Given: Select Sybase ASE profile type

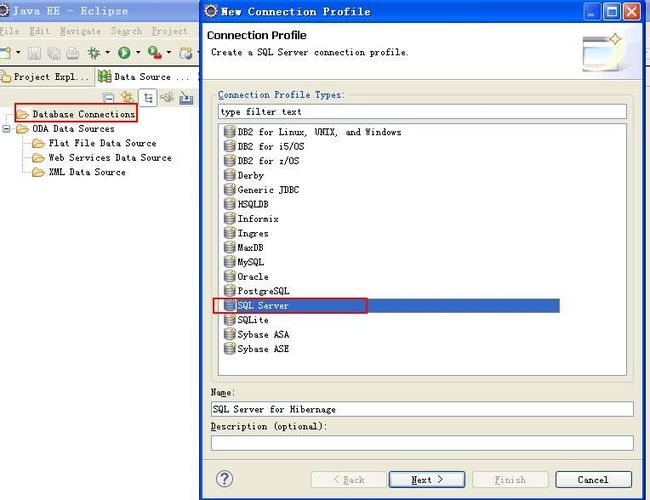Looking at the screenshot, I should pyautogui.click(x=256, y=349).
